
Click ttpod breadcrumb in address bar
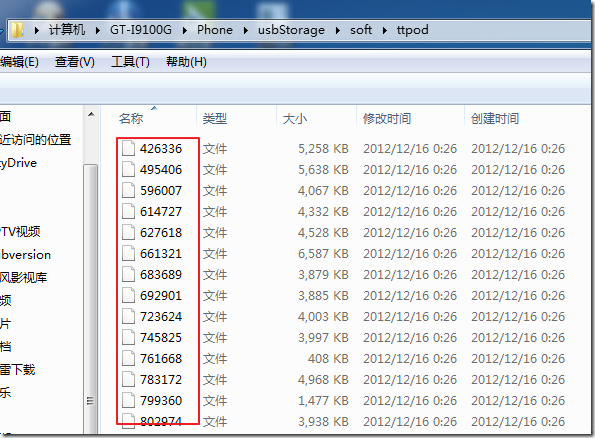[x=412, y=30]
